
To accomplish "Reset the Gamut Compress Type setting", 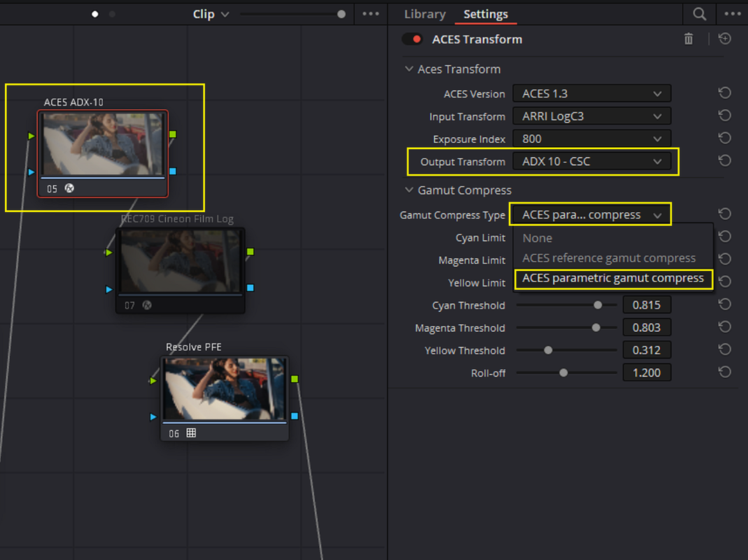I will [725, 214].
